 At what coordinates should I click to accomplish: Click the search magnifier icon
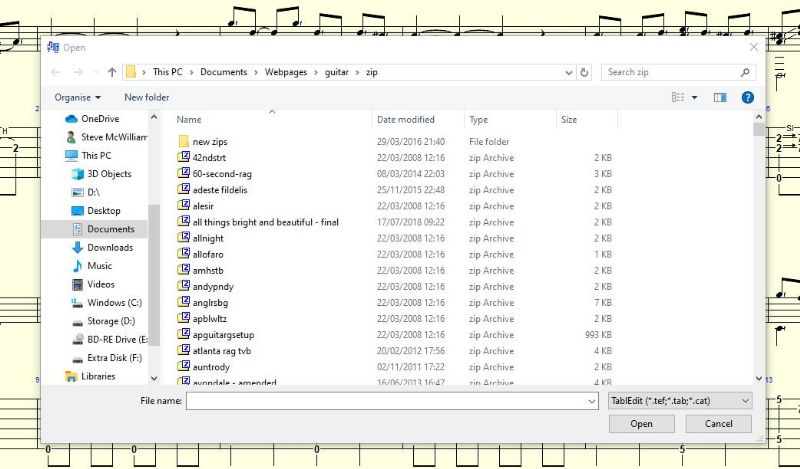745,72
